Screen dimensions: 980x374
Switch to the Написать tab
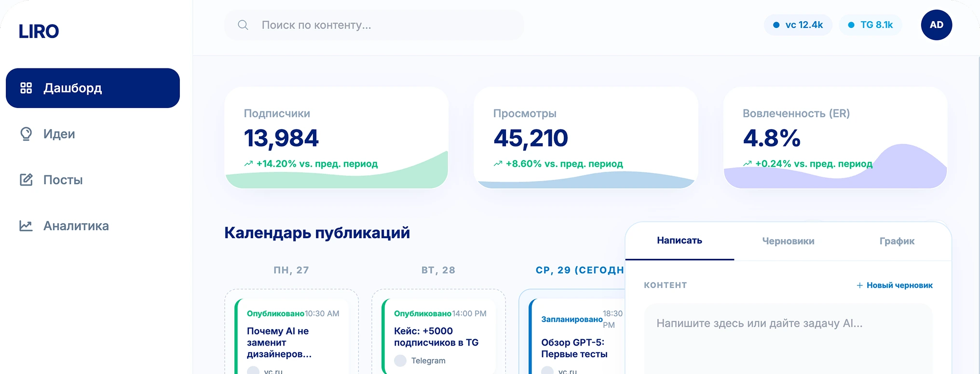(680, 240)
